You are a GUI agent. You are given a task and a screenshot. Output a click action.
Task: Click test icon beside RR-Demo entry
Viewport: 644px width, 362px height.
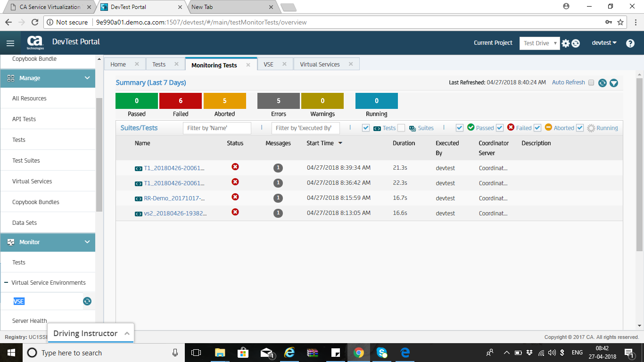tap(139, 198)
